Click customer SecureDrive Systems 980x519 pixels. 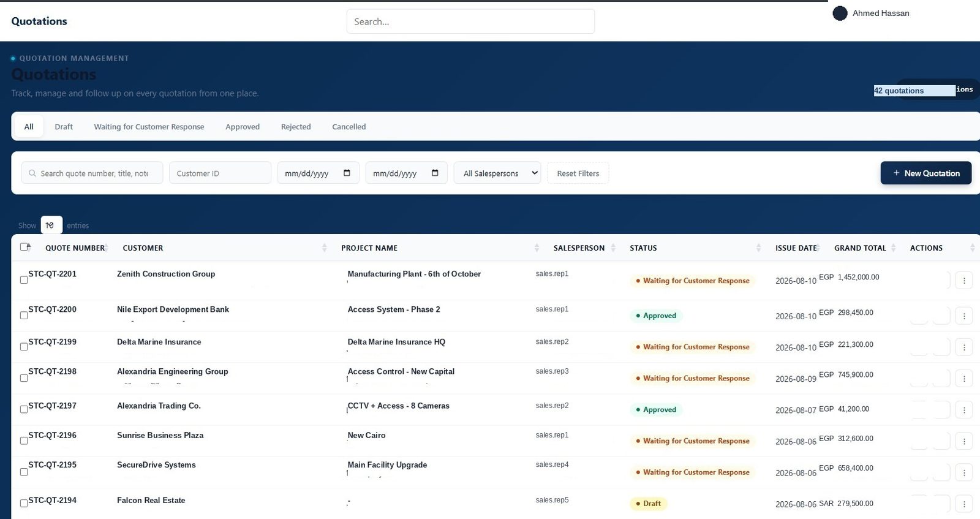click(x=156, y=465)
